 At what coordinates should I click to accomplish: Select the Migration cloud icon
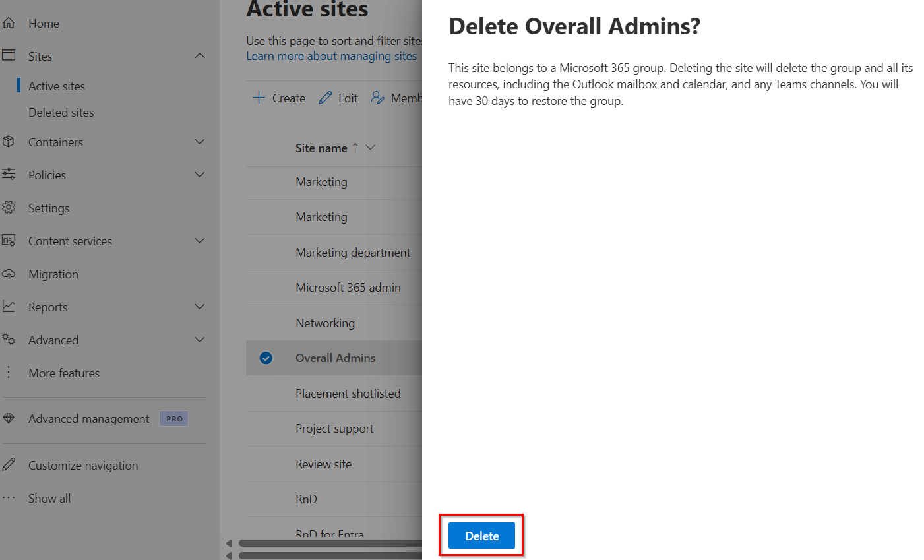(x=9, y=274)
